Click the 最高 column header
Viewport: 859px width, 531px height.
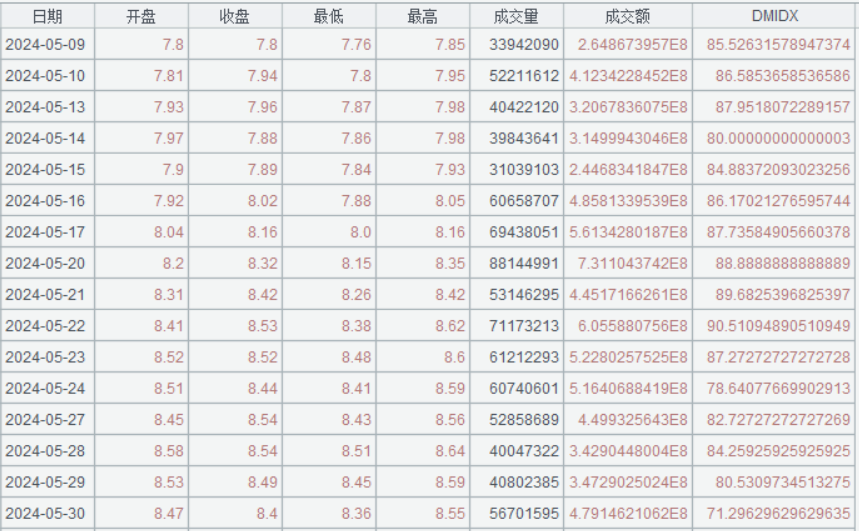coord(422,16)
